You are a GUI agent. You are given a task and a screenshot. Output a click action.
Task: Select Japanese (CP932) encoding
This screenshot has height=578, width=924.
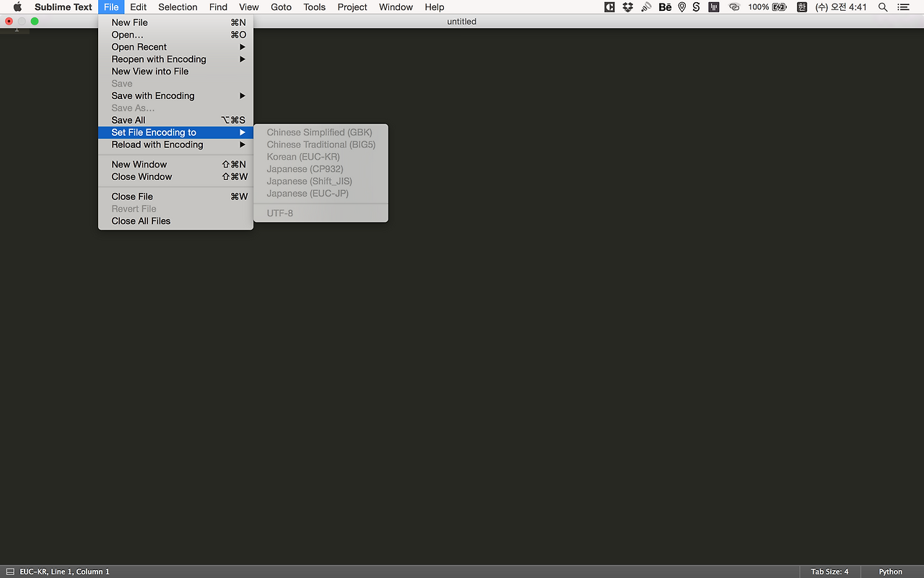click(321, 169)
